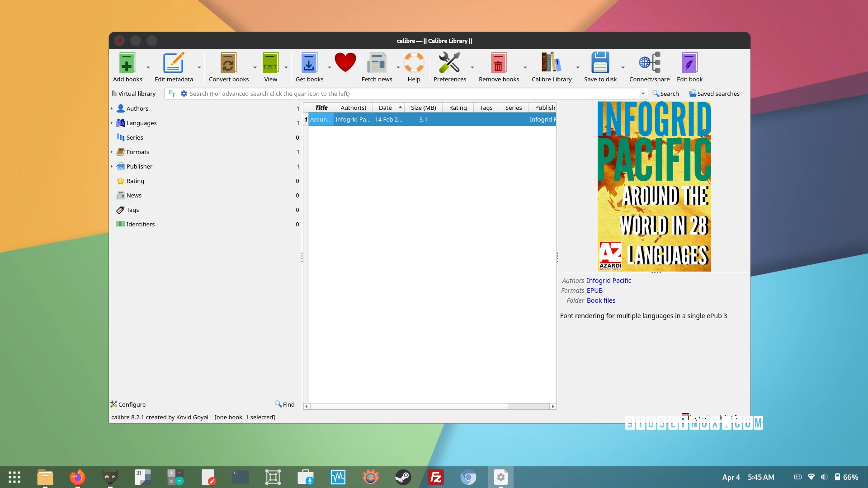Open the advanced search gear icon
The width and height of the screenshot is (868, 488).
tap(184, 94)
